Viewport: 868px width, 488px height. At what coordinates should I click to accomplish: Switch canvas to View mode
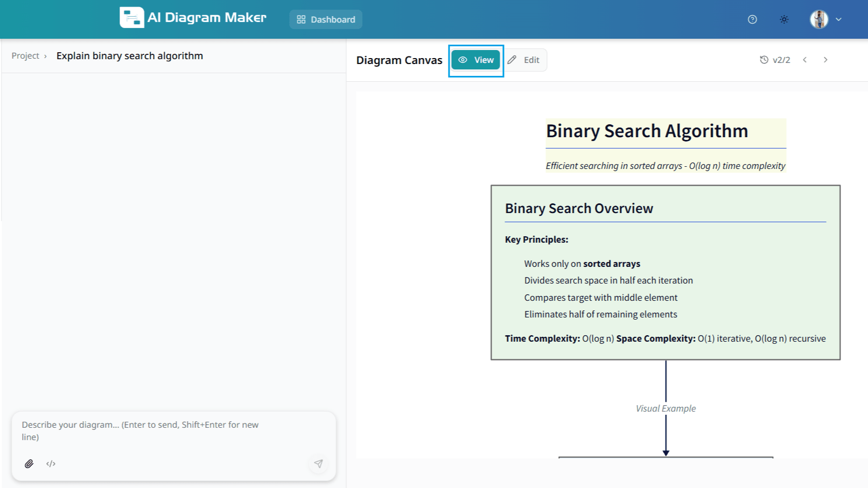point(475,60)
